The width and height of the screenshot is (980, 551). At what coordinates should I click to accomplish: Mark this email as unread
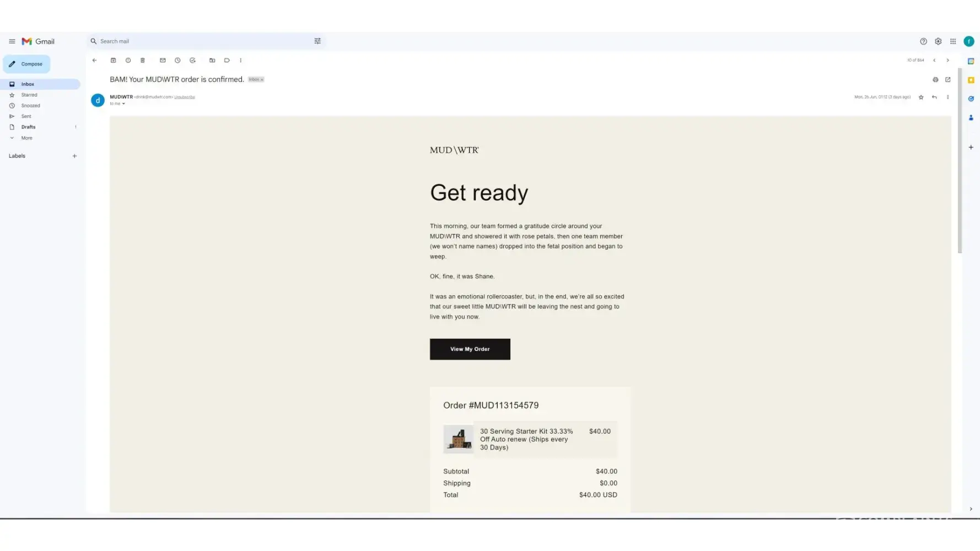tap(163, 61)
